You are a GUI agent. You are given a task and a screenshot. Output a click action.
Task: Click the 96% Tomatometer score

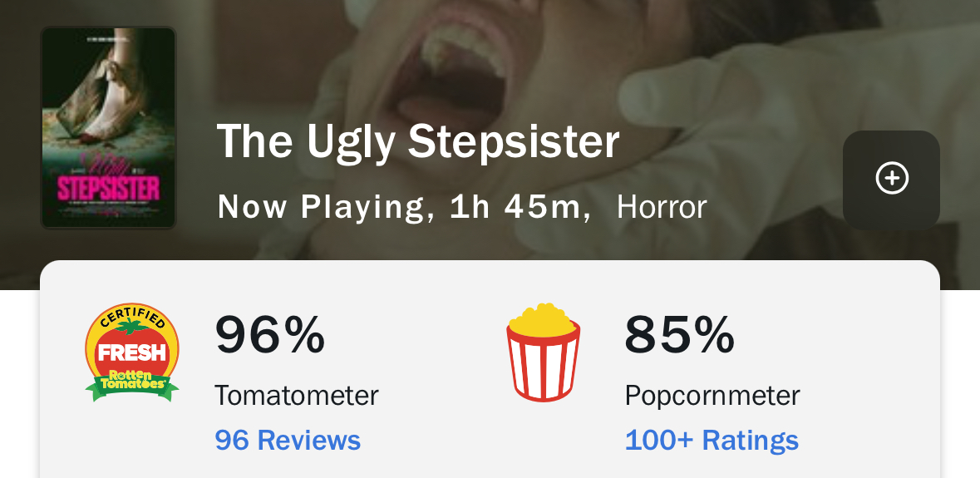(270, 333)
